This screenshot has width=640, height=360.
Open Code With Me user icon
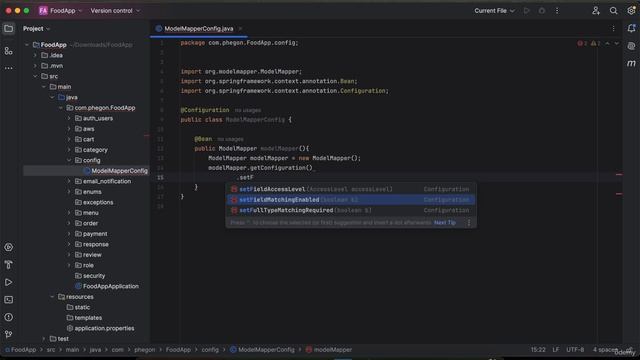(x=596, y=11)
